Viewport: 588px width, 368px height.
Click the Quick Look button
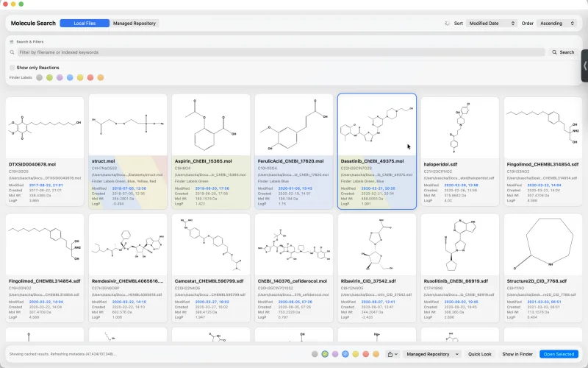pyautogui.click(x=480, y=354)
